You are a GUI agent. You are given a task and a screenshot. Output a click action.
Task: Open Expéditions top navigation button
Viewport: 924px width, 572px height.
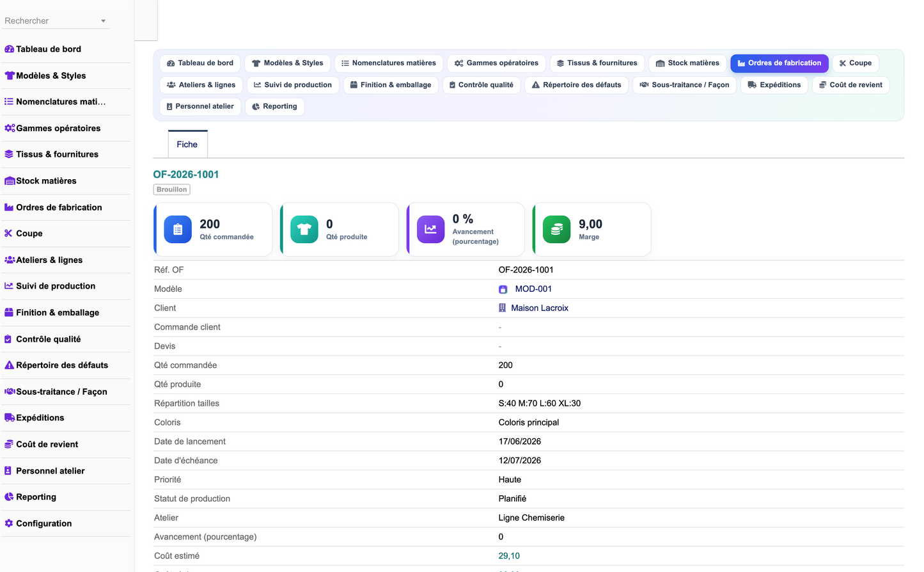pos(774,85)
